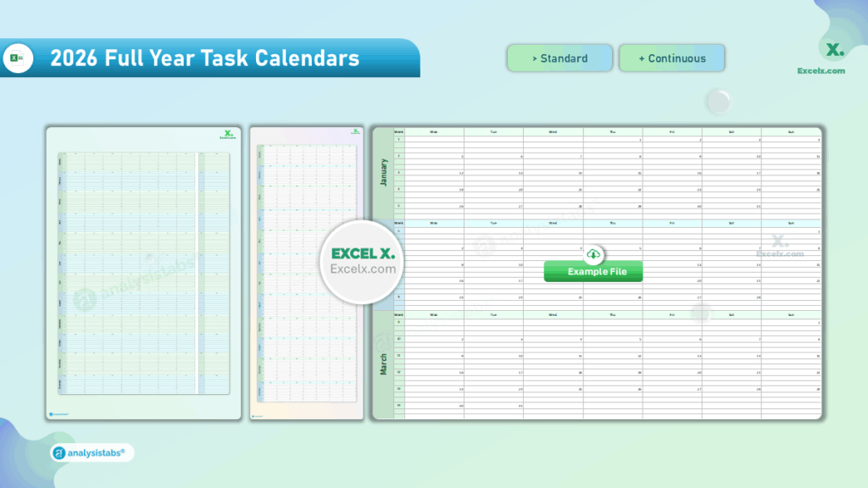
Task: Open the left full-year calendar preview
Action: 142,271
